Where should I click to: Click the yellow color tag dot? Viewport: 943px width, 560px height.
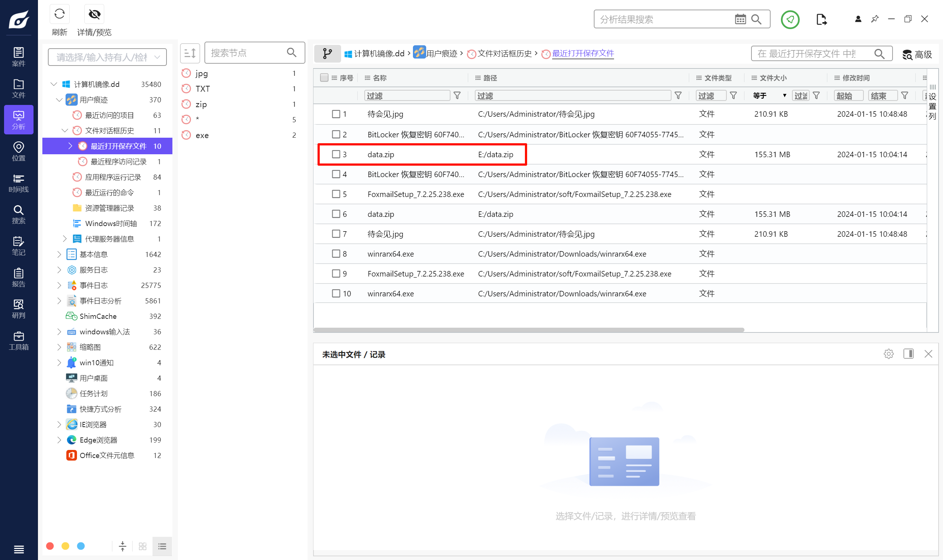pos(65,546)
